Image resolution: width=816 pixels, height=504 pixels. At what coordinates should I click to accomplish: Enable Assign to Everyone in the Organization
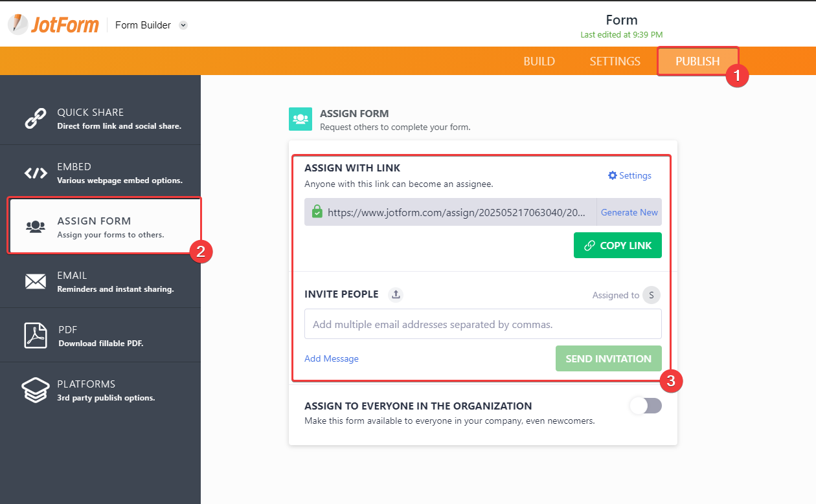646,406
